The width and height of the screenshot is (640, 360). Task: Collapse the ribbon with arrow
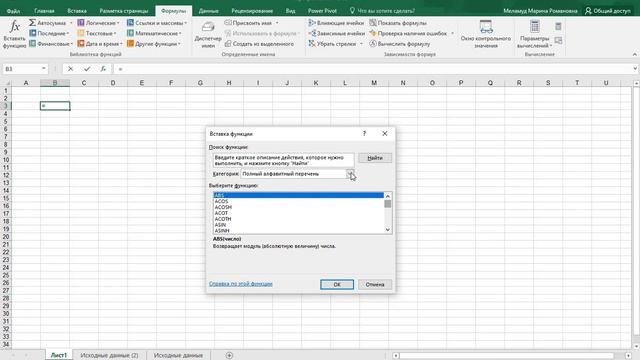pyautogui.click(x=634, y=54)
